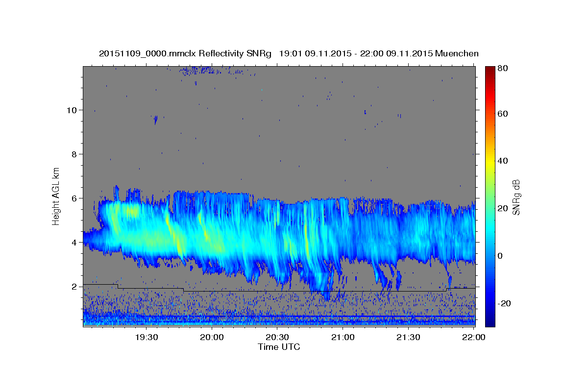Click the 20:30 time tick label

[277, 337]
